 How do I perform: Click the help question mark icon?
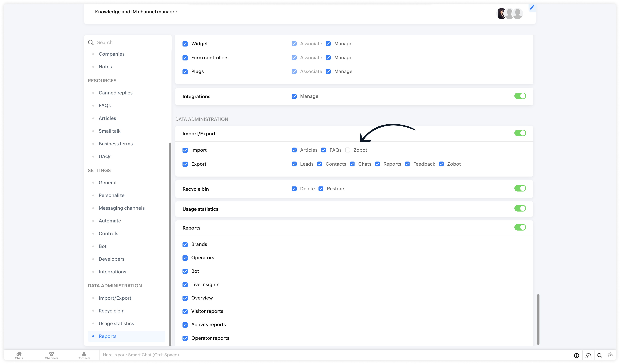(x=576, y=355)
